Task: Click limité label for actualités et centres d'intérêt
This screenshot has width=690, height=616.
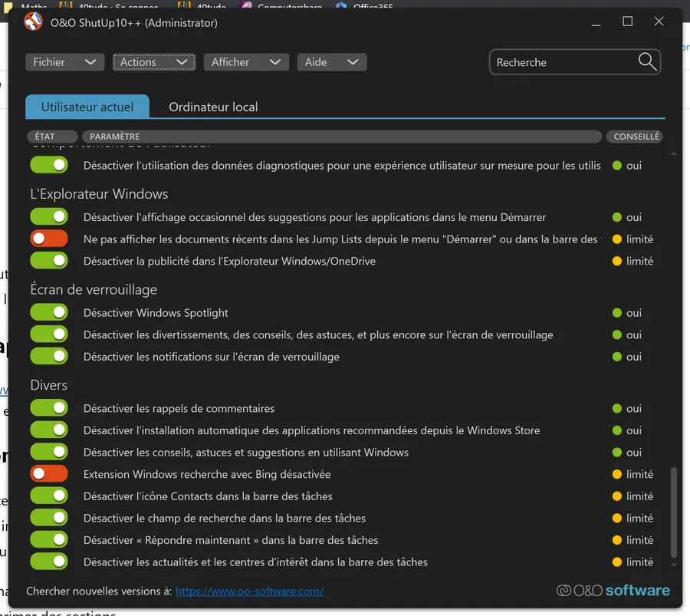Action: coord(640,562)
